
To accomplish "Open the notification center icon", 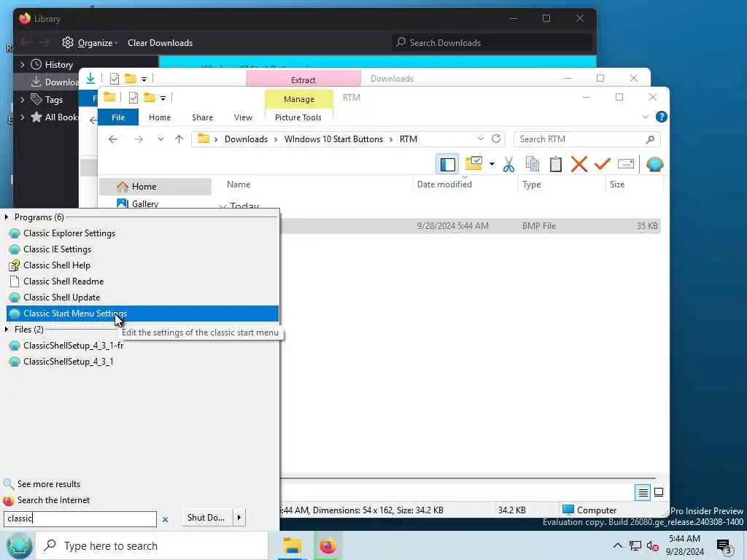I will point(724,545).
